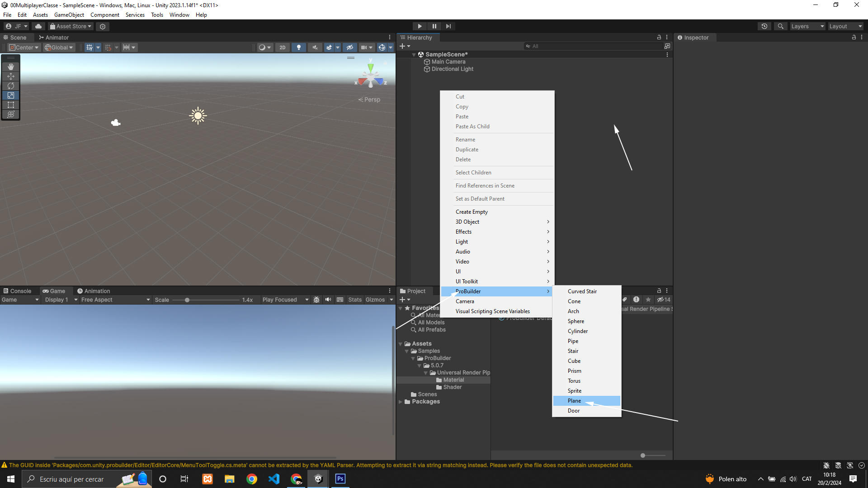Mute audio in Game view
Viewport: 868px width, 488px height.
point(328,300)
